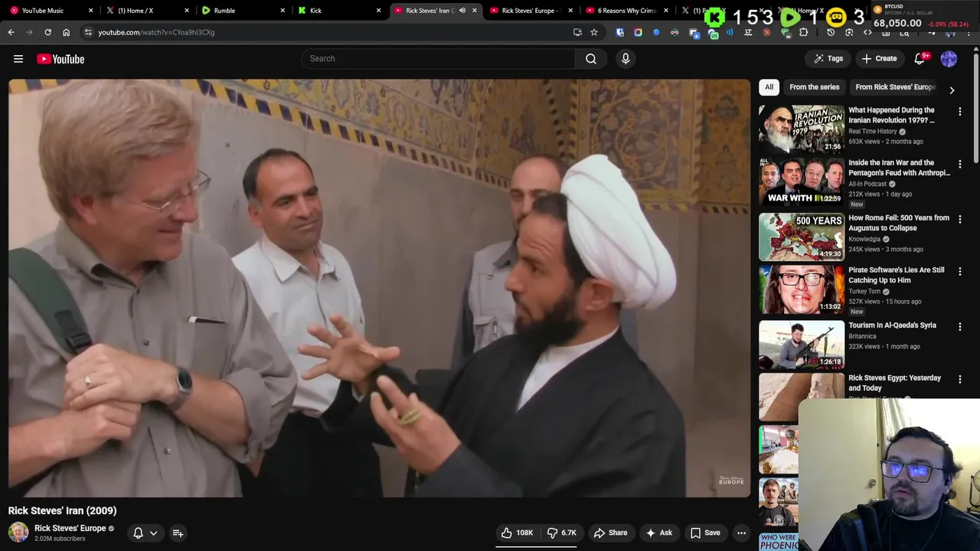Click the youtube.com address bar URL

pyautogui.click(x=156, y=32)
